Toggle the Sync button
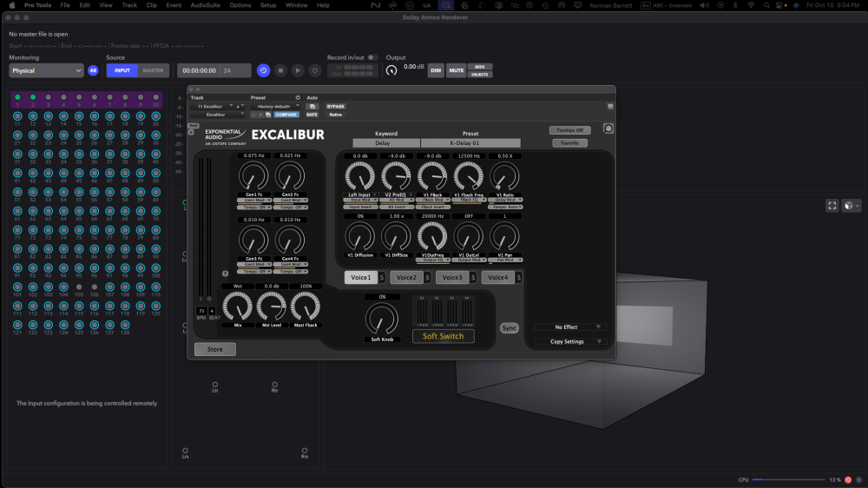 (x=510, y=328)
